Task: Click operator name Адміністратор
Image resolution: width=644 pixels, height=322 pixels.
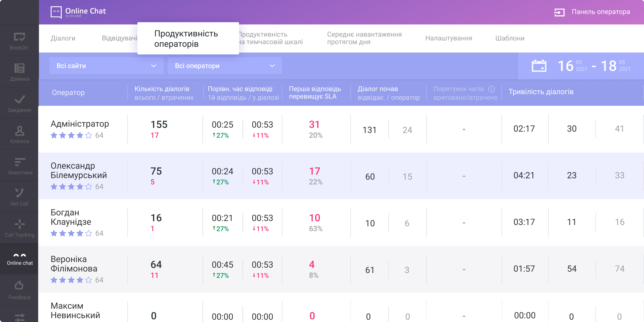Action: [80, 124]
